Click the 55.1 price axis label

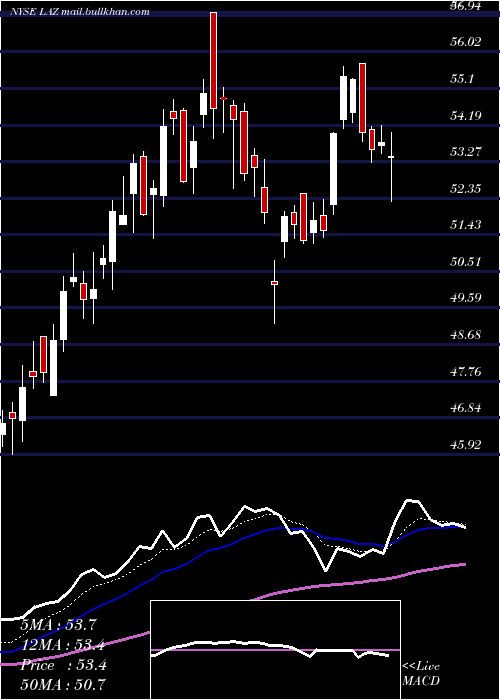pyautogui.click(x=462, y=79)
